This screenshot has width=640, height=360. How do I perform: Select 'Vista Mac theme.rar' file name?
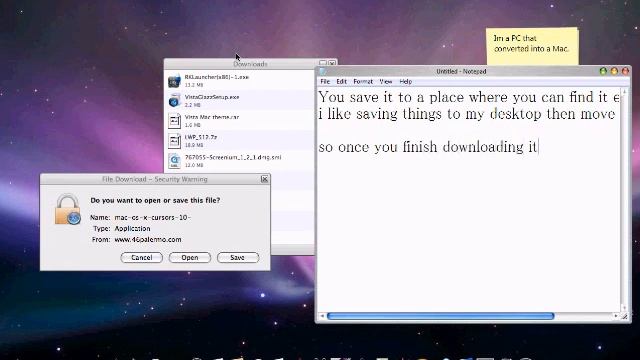[x=211, y=117]
